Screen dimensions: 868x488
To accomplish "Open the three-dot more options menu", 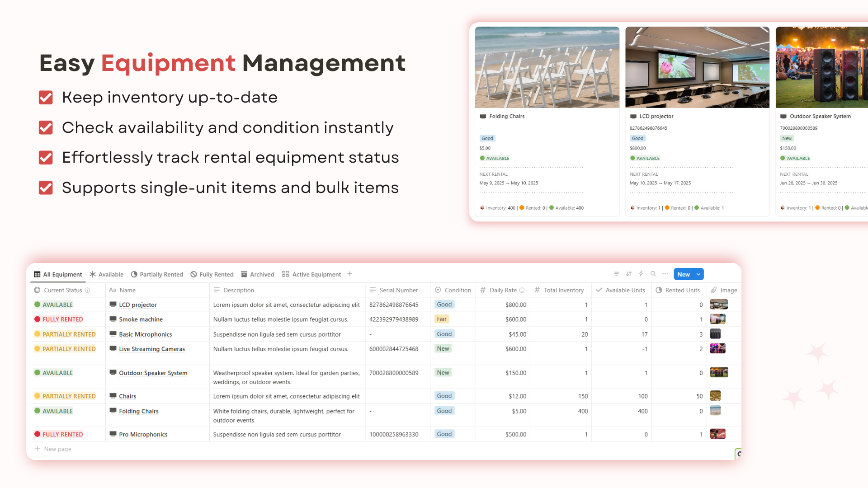I will pos(665,274).
